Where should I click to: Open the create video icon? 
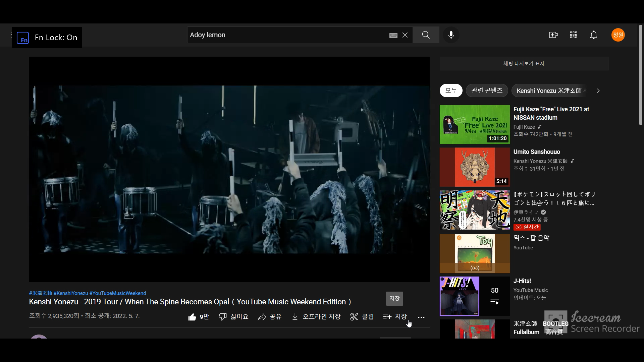pos(553,35)
